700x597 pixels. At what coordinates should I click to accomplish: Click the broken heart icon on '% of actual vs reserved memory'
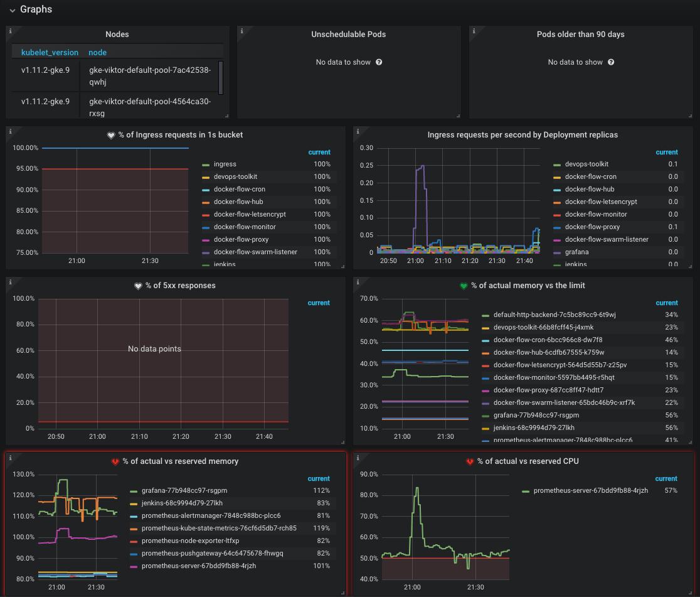click(116, 461)
